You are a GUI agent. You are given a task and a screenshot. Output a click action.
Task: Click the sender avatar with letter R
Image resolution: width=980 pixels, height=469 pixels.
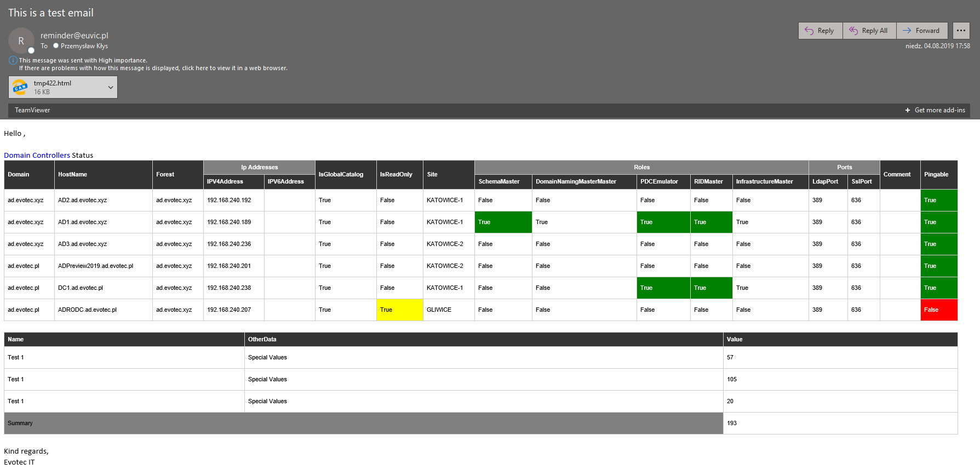tap(21, 41)
